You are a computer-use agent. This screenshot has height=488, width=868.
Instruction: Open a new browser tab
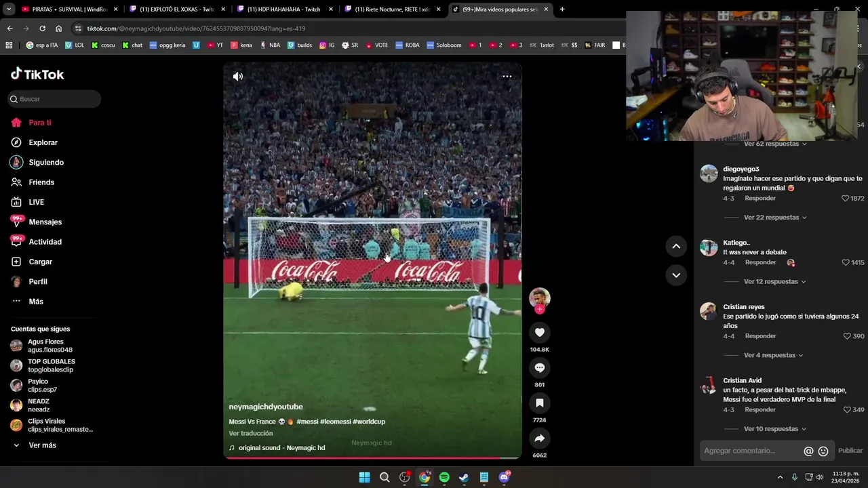[562, 9]
